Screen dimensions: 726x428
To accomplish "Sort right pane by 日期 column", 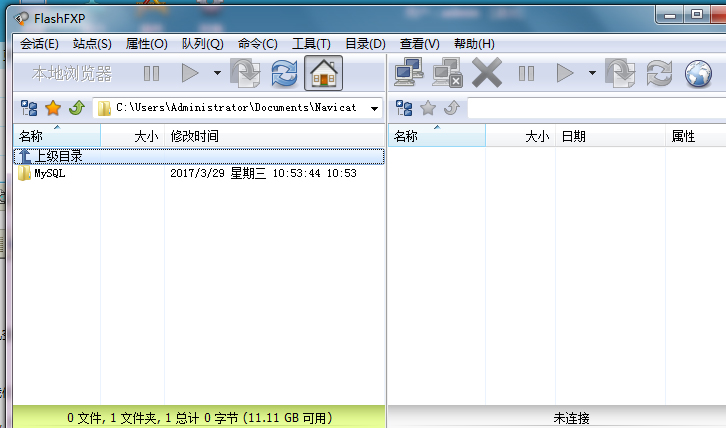I will (610, 136).
